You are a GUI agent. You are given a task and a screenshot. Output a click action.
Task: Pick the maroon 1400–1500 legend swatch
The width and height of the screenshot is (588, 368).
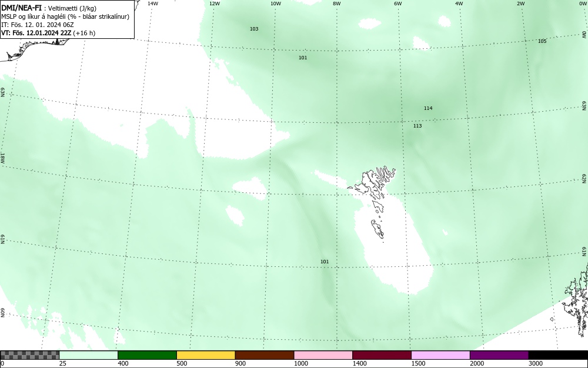tap(382, 355)
